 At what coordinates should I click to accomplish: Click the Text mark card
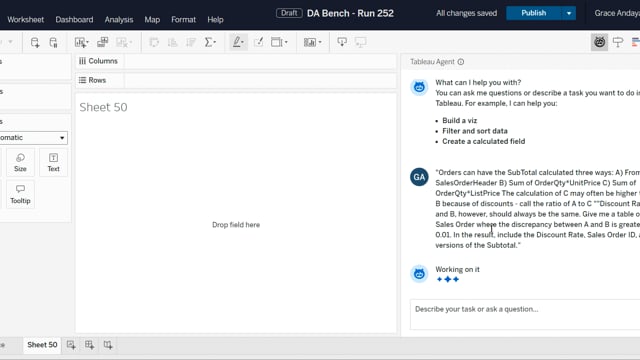(x=53, y=162)
